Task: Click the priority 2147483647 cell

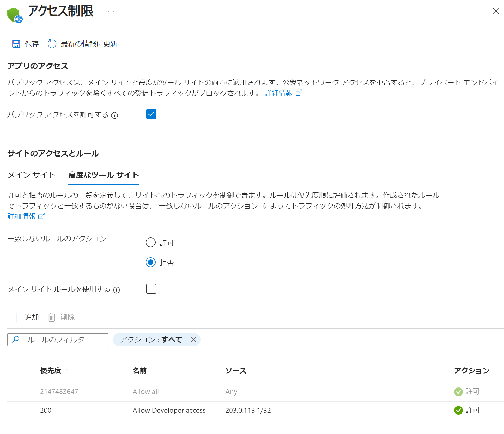Action: 59,392
